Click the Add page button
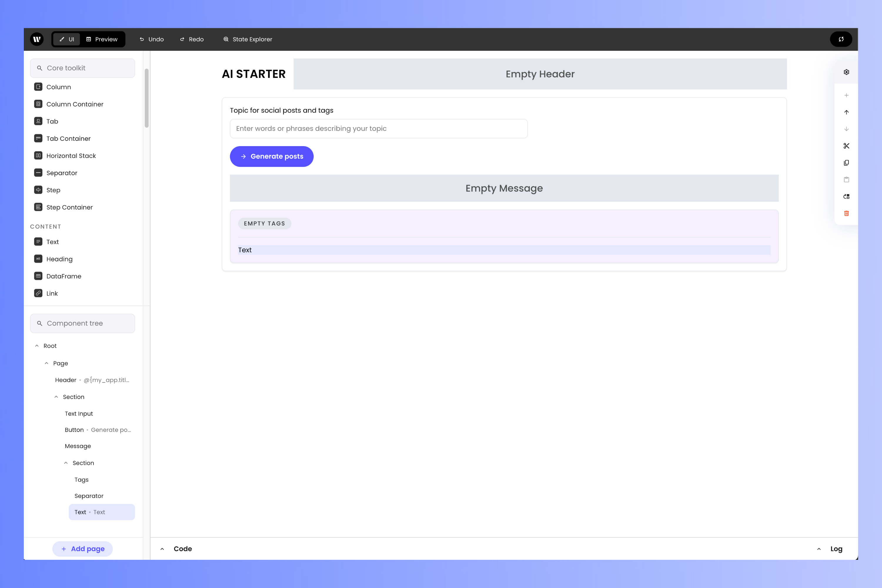This screenshot has width=882, height=588. coord(83,549)
